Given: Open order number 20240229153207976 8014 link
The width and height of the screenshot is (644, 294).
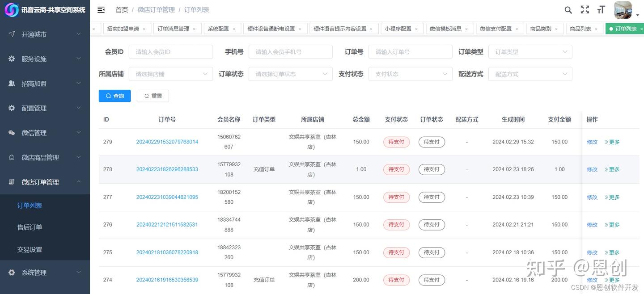Looking at the screenshot, I should pyautogui.click(x=167, y=142).
